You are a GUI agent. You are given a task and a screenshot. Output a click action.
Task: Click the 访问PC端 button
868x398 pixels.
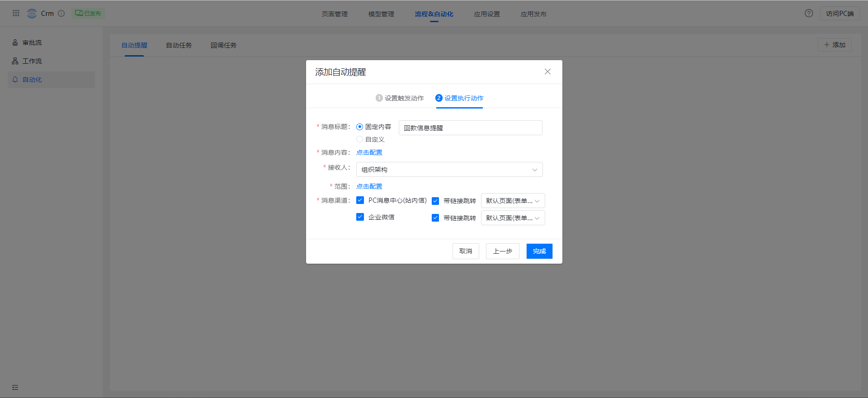pyautogui.click(x=840, y=14)
